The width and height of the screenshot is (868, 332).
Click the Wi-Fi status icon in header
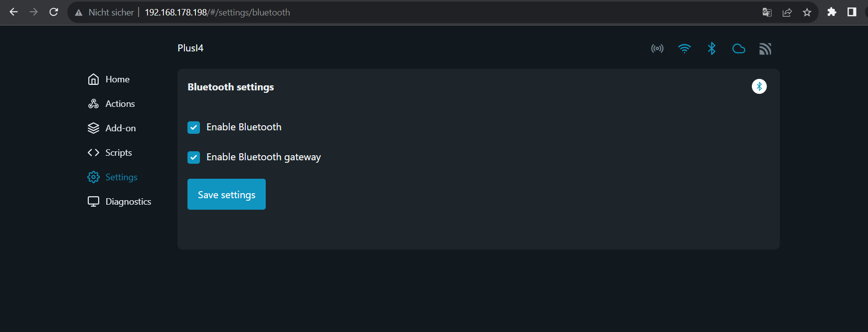pos(685,48)
